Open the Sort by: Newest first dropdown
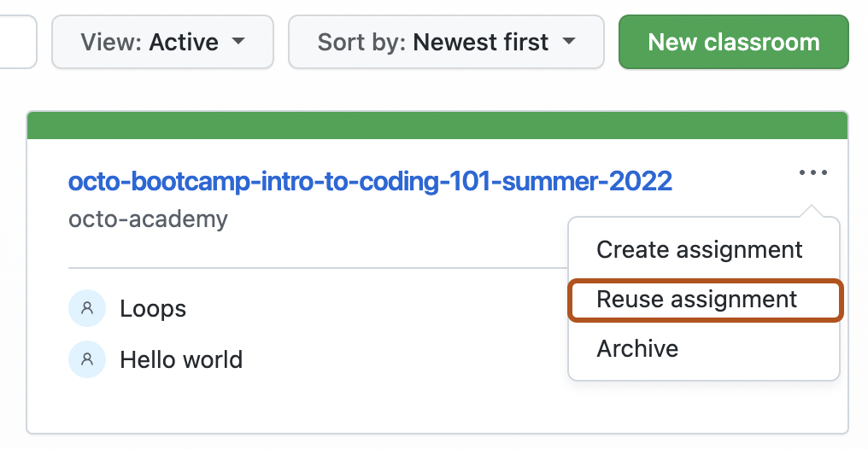Screen dimensions: 868x449 coord(446,42)
